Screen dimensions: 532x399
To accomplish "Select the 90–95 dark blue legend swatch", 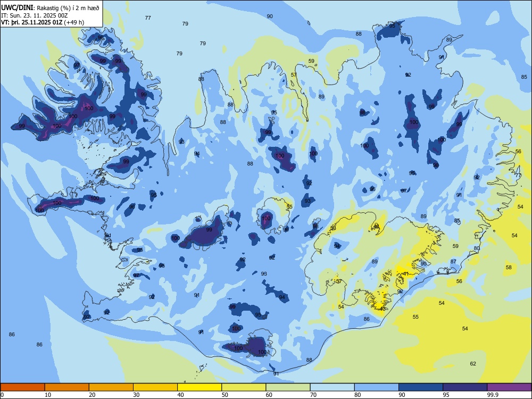I will click(x=421, y=387).
